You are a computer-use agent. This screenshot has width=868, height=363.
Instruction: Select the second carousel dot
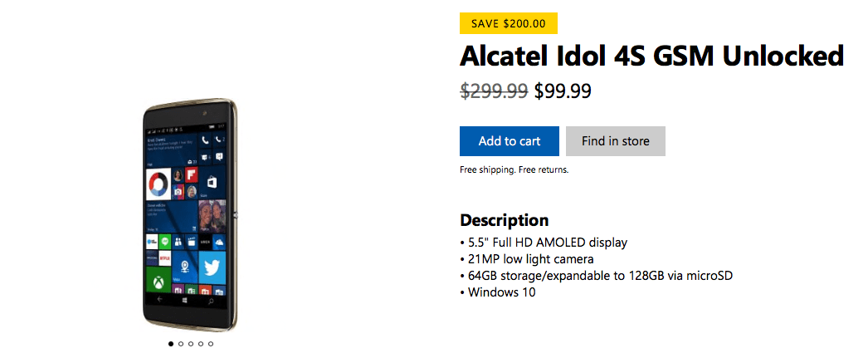181,343
